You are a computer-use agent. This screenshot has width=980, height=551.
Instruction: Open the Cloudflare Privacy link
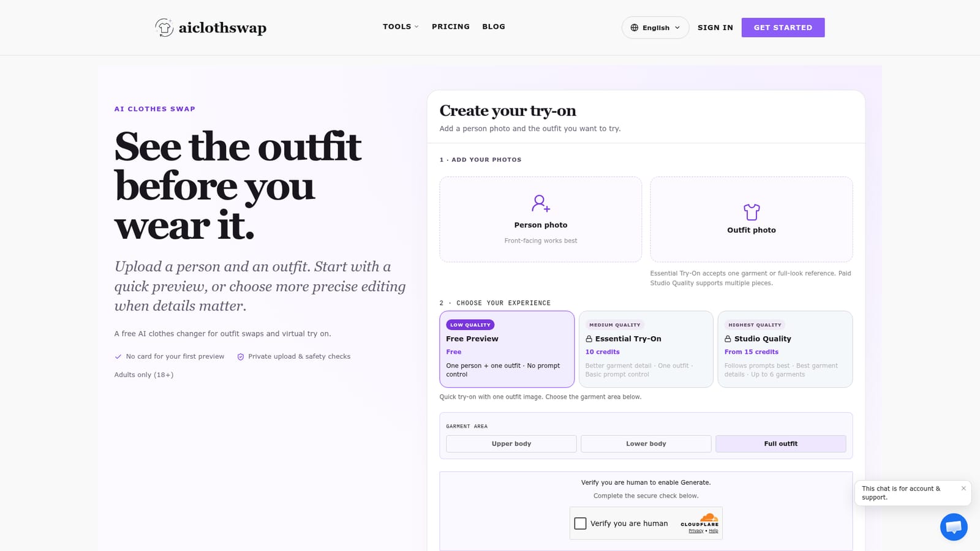[x=696, y=531]
